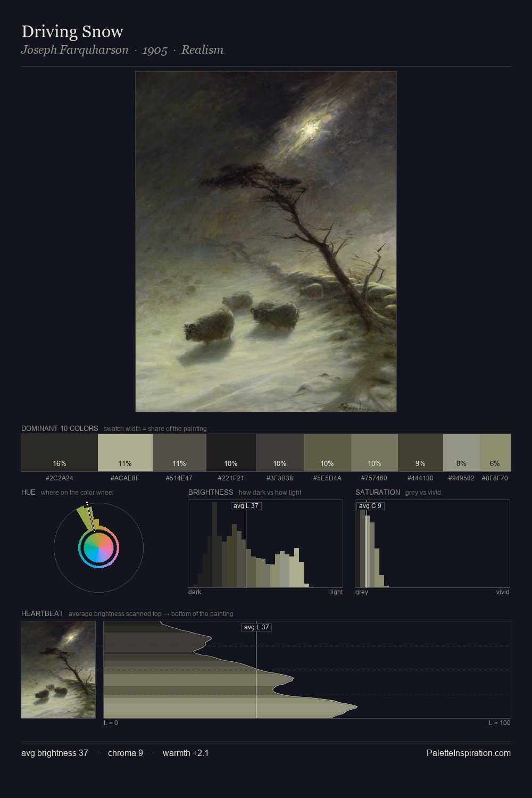Click the dark olive #444130 swatch
This screenshot has height=798, width=532.
tap(420, 453)
